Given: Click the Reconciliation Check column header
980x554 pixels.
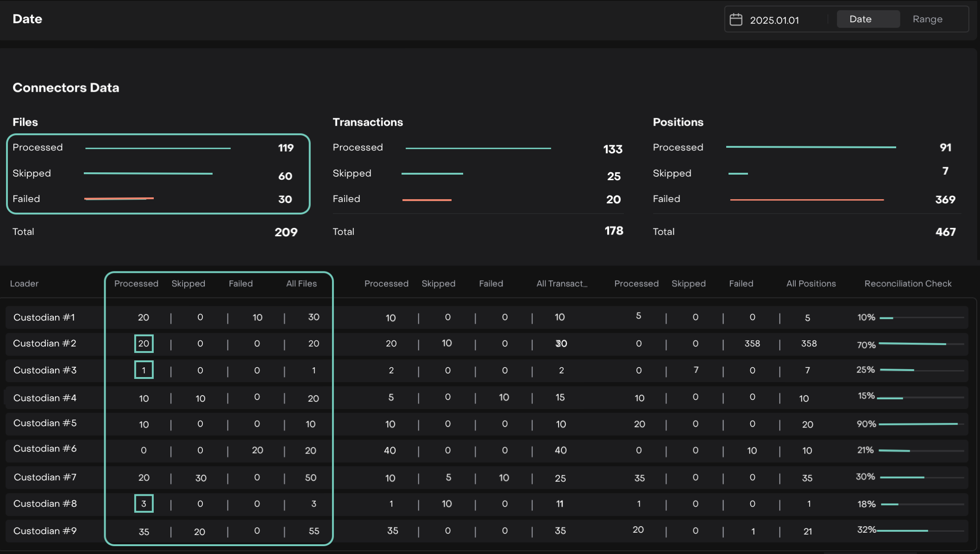Looking at the screenshot, I should pyautogui.click(x=908, y=283).
